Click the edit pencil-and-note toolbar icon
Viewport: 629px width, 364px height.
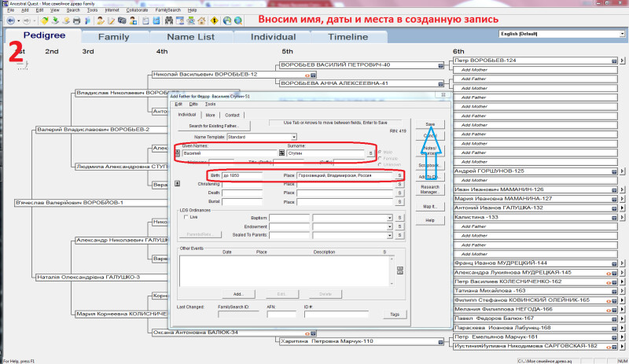(x=111, y=21)
